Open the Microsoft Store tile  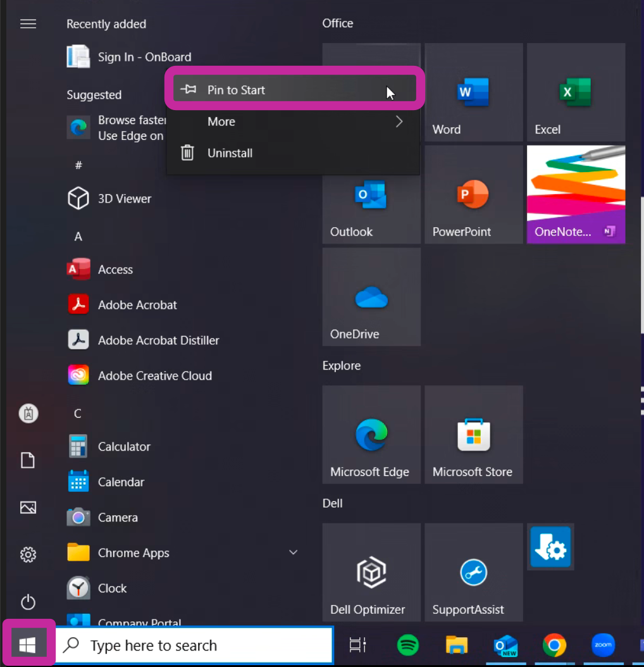(x=473, y=435)
